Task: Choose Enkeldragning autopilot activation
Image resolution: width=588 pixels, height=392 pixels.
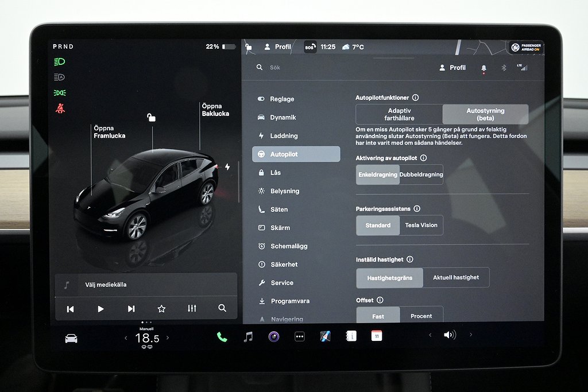Action: 378,174
